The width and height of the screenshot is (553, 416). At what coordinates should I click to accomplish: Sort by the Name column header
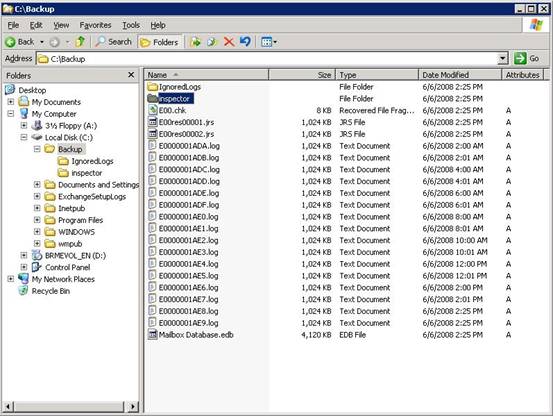pos(207,75)
